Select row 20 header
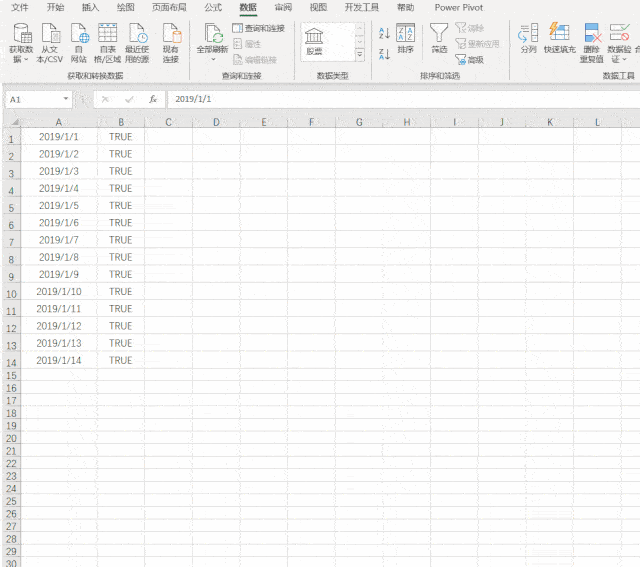 point(11,439)
